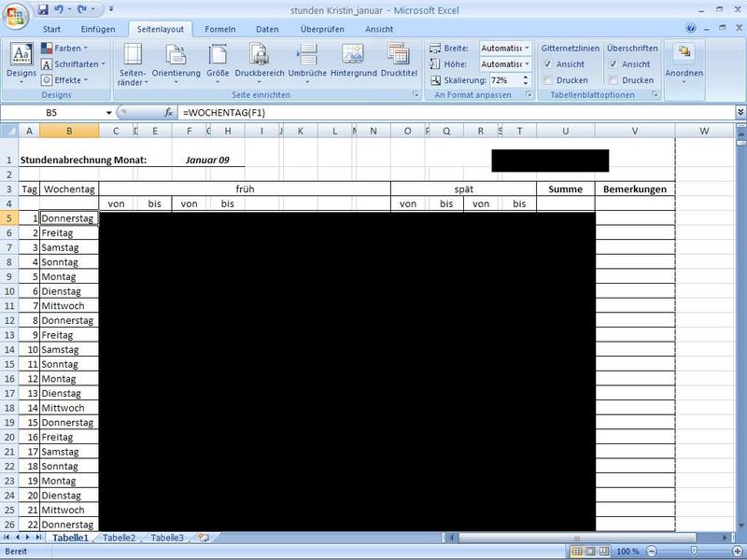Select column U header

pos(566,131)
